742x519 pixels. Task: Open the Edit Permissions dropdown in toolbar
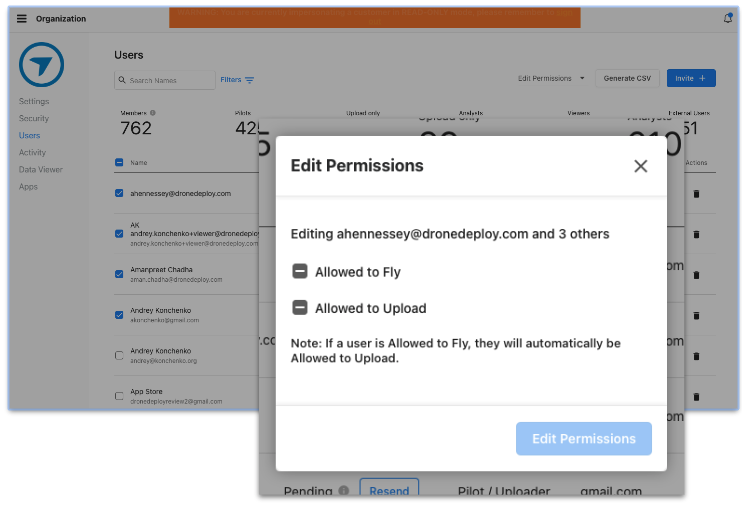point(551,78)
